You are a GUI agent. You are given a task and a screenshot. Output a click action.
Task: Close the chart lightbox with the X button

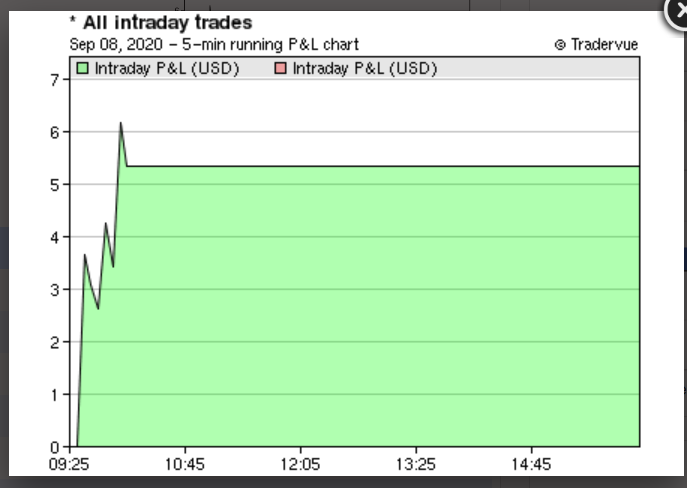coord(679,10)
